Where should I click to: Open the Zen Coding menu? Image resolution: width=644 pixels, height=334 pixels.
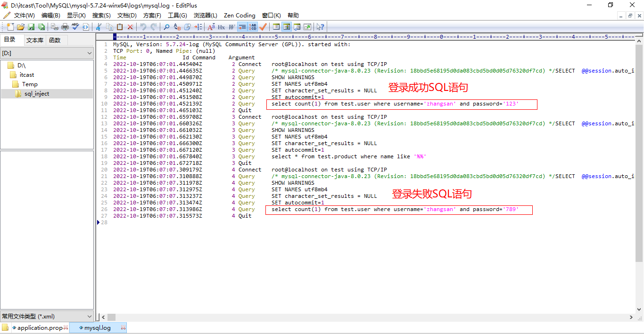239,16
